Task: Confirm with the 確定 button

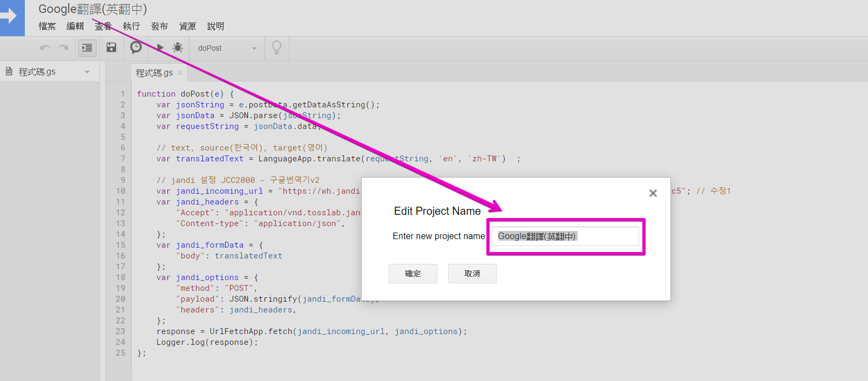Action: click(413, 274)
